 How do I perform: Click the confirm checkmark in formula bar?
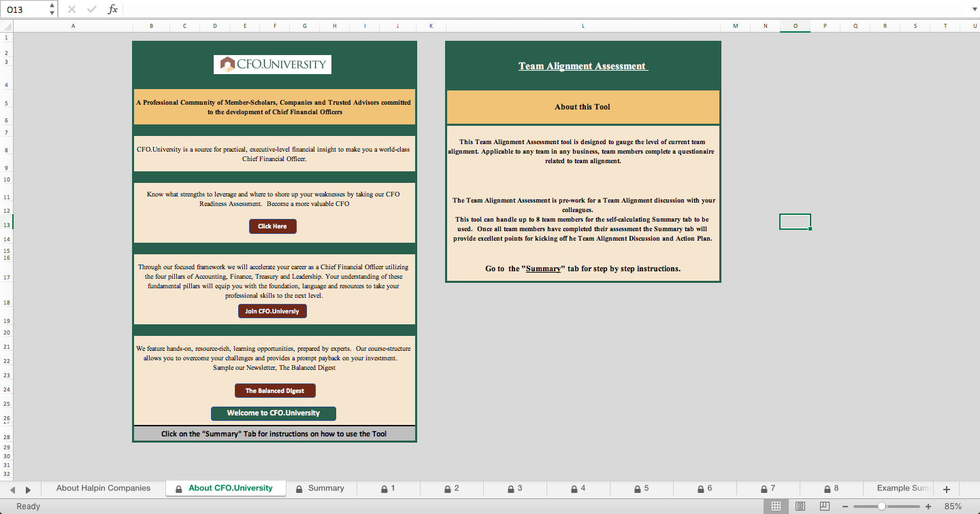[x=92, y=9]
